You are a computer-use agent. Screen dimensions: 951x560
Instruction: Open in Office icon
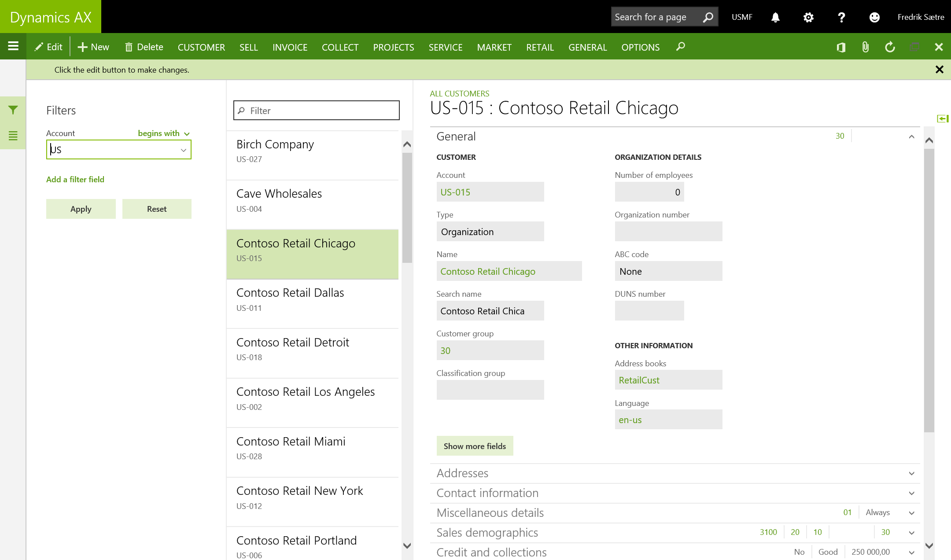pyautogui.click(x=841, y=47)
